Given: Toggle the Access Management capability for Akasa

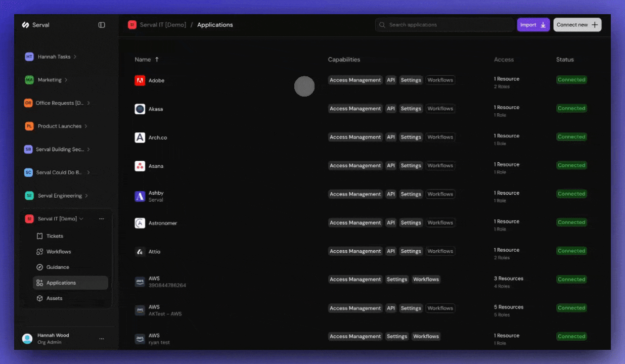Looking at the screenshot, I should (x=355, y=108).
